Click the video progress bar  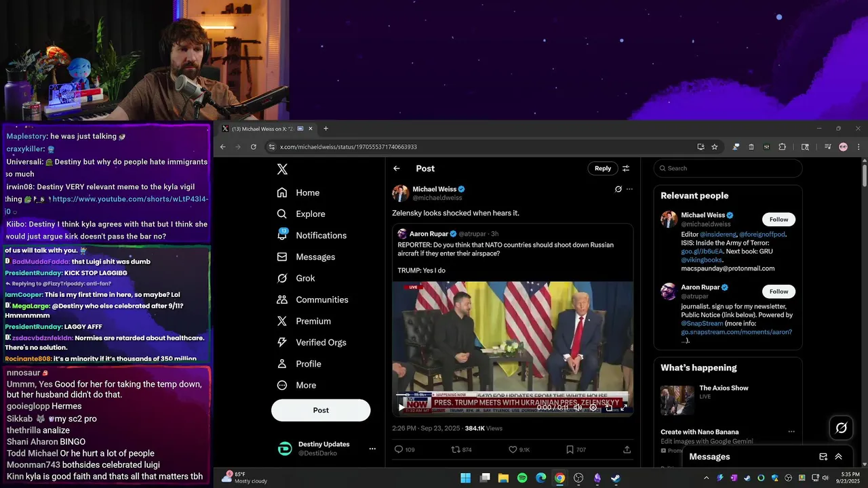[x=512, y=394]
